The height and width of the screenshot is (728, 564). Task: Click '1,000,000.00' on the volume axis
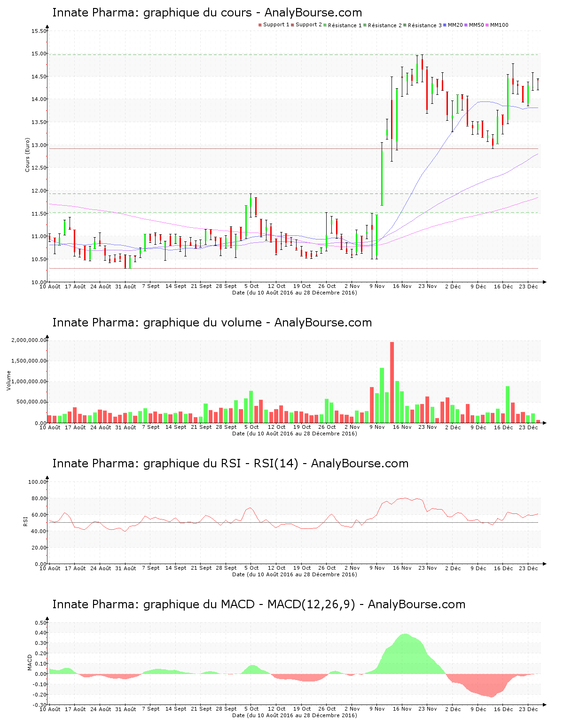tap(29, 381)
